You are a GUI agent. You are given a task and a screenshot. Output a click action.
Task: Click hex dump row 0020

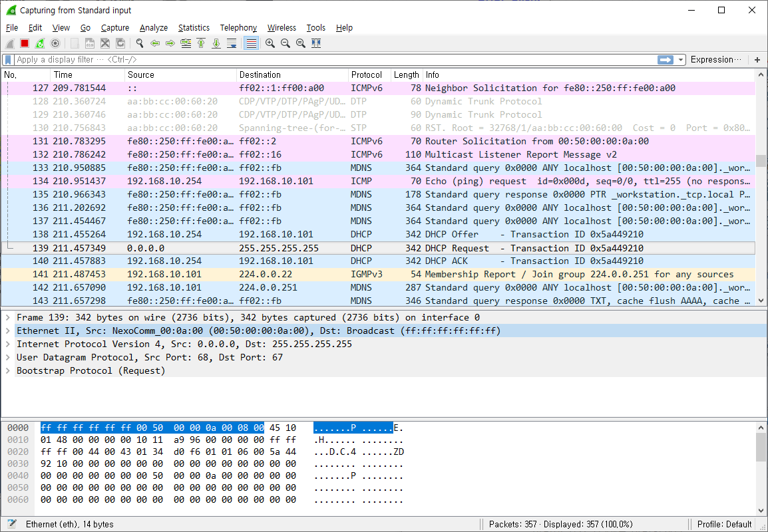(x=206, y=452)
